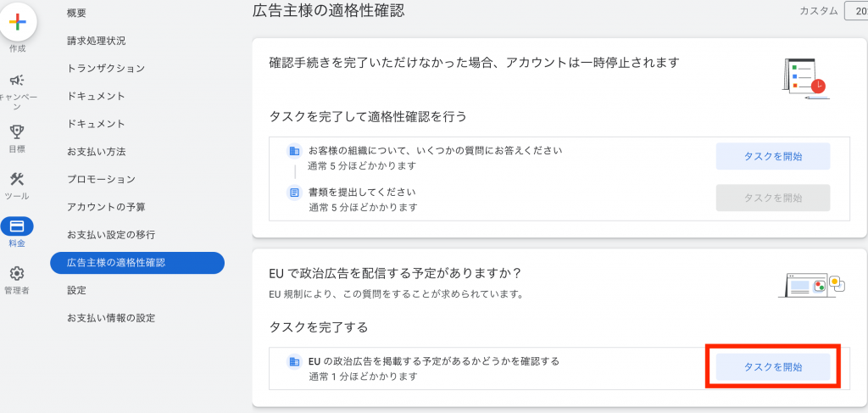868x413 pixels.
Task: Open Tools via wrench icon
Action: [x=17, y=179]
